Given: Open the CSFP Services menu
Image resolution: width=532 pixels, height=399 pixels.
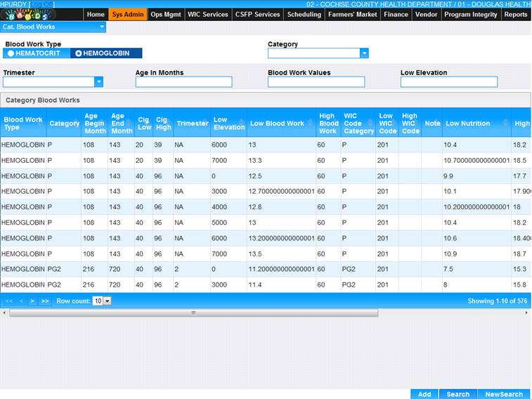Looking at the screenshot, I should pos(257,15).
